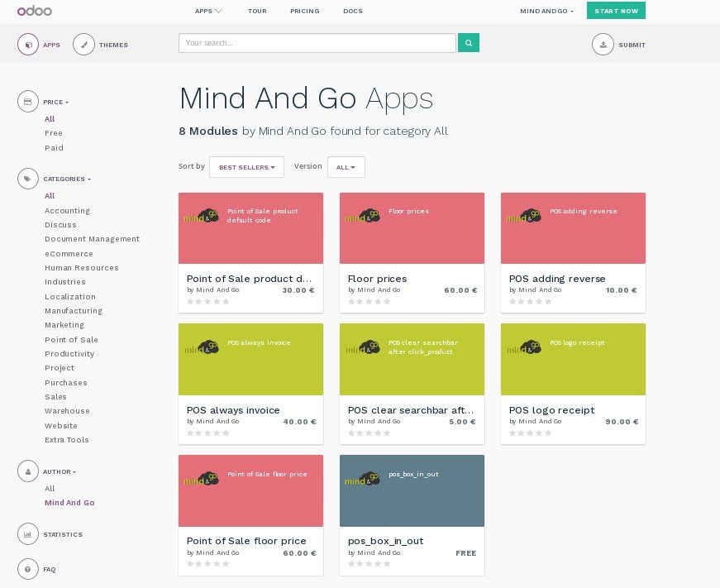Filter by Localization category
The image size is (720, 588).
pos(70,297)
